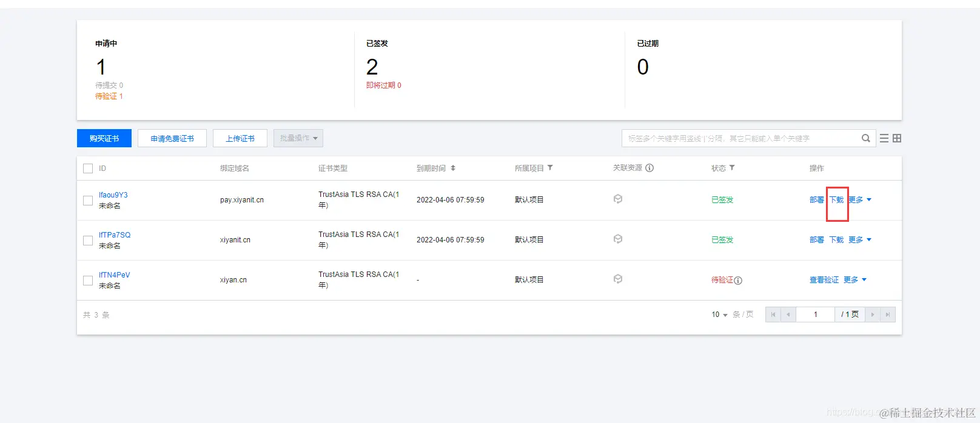Click associated resource icon for xiyanit.cn row
Screen dimensions: 980x423
[x=618, y=239]
